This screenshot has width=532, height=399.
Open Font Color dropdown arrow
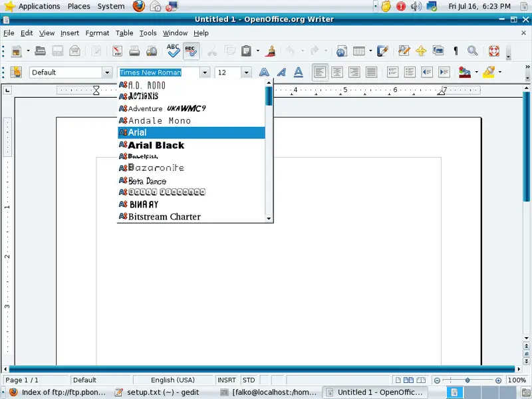tap(476, 72)
